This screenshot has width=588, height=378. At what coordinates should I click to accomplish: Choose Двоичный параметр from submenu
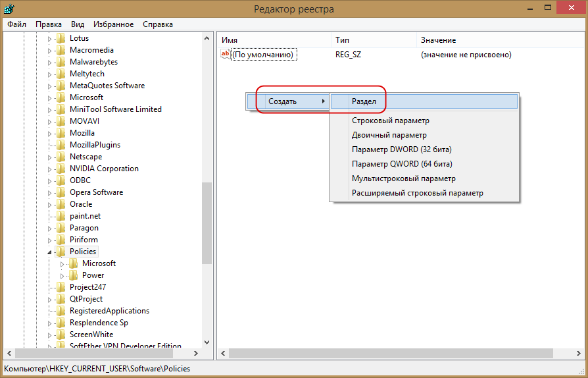point(424,135)
